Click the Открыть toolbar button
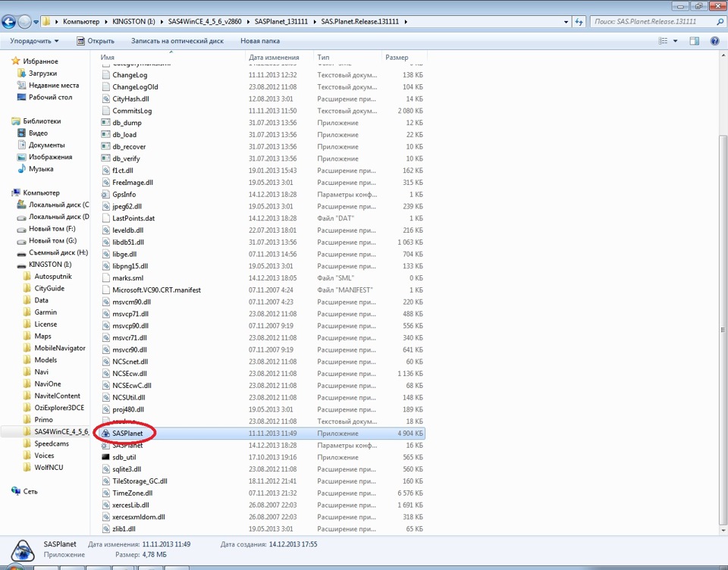This screenshot has width=728, height=570. (96, 41)
